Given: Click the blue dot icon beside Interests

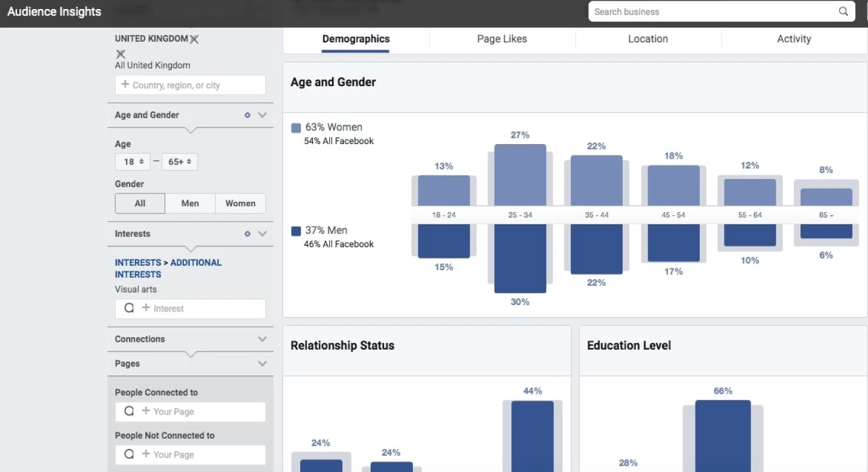Looking at the screenshot, I should coord(247,234).
